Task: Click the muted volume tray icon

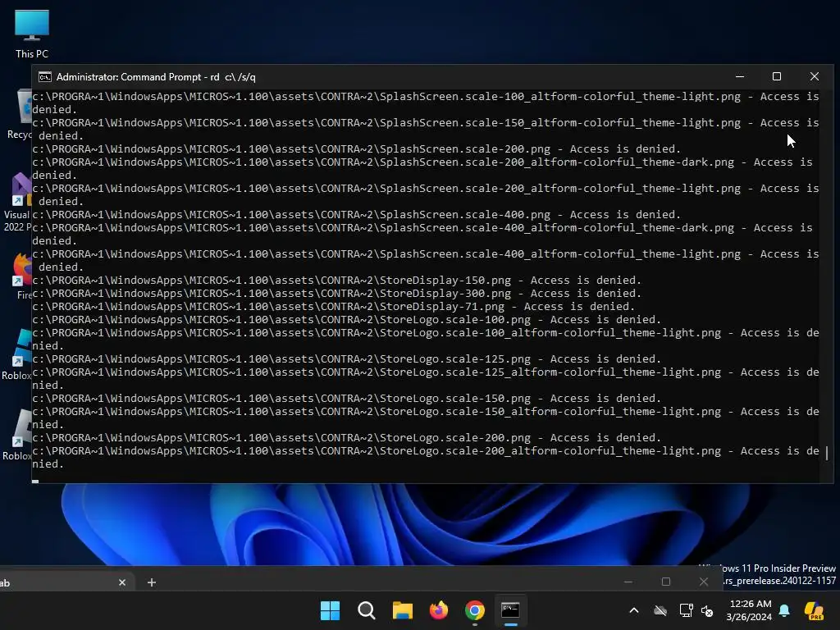Action: (x=707, y=610)
